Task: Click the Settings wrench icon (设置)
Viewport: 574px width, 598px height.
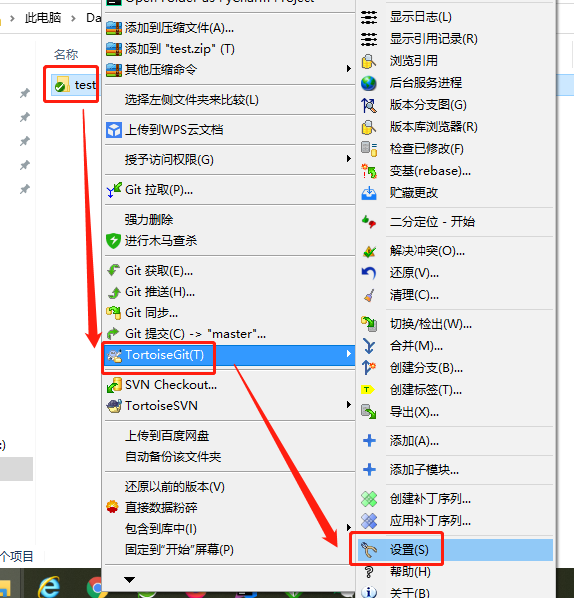Action: tap(369, 550)
